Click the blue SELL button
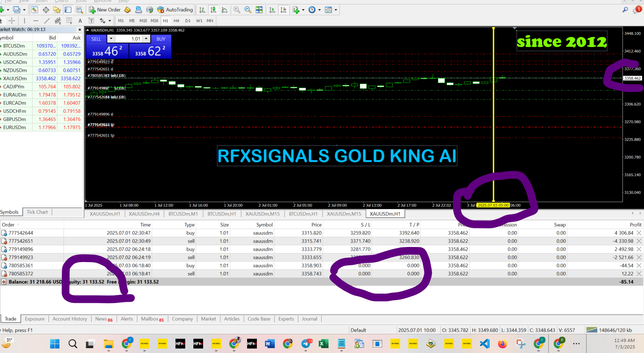This screenshot has height=353, width=644. tap(96, 39)
